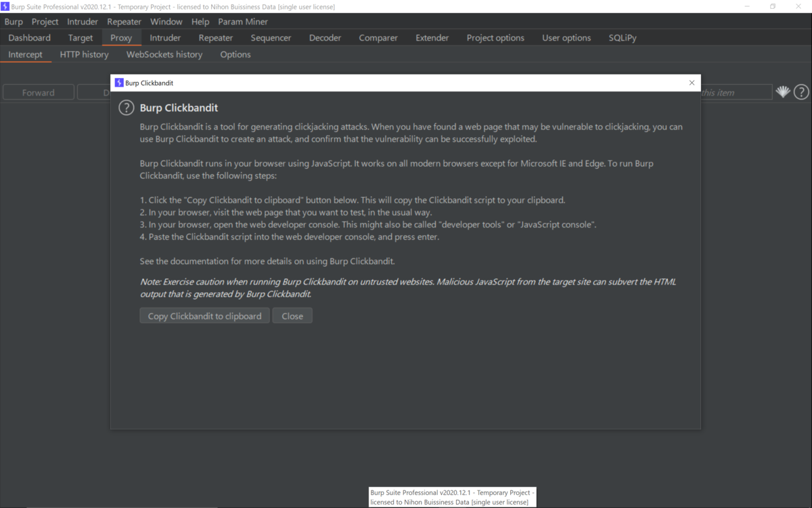Switch to the Intruder tab

pyautogui.click(x=165, y=38)
